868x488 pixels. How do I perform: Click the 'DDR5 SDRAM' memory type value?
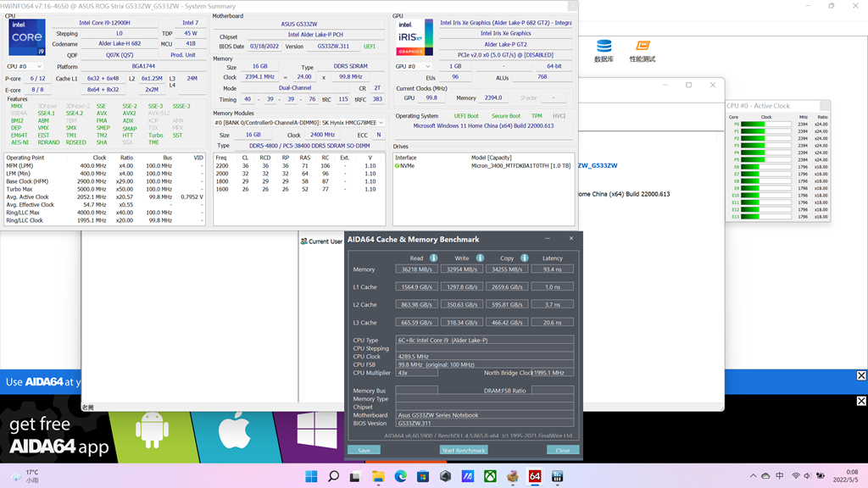[350, 66]
